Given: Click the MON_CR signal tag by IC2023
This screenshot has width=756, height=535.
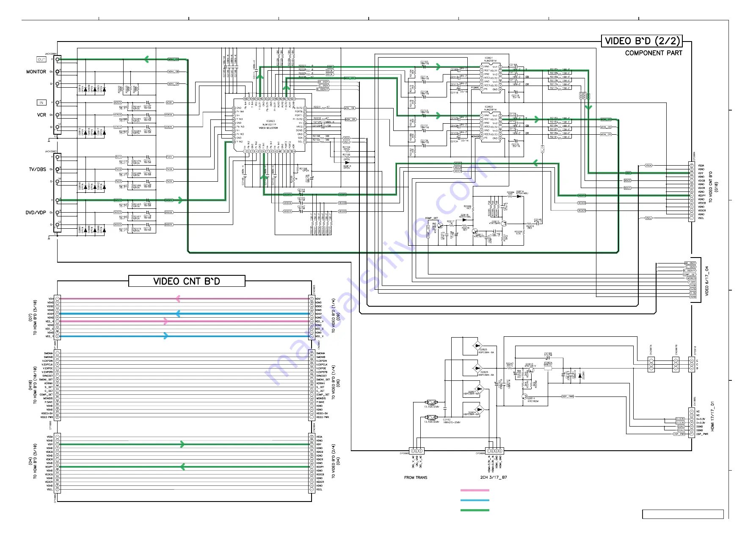Looking at the screenshot, I should [350, 119].
